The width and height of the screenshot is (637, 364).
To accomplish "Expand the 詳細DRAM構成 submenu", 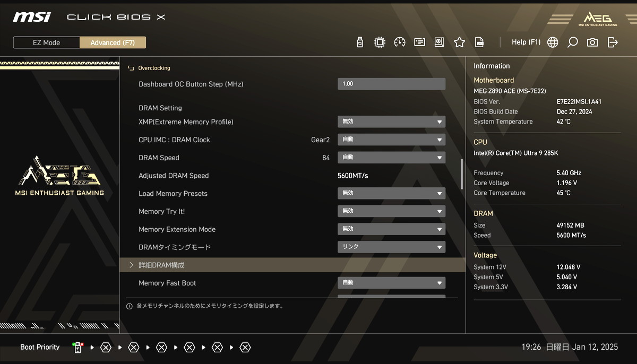I will pyautogui.click(x=292, y=265).
